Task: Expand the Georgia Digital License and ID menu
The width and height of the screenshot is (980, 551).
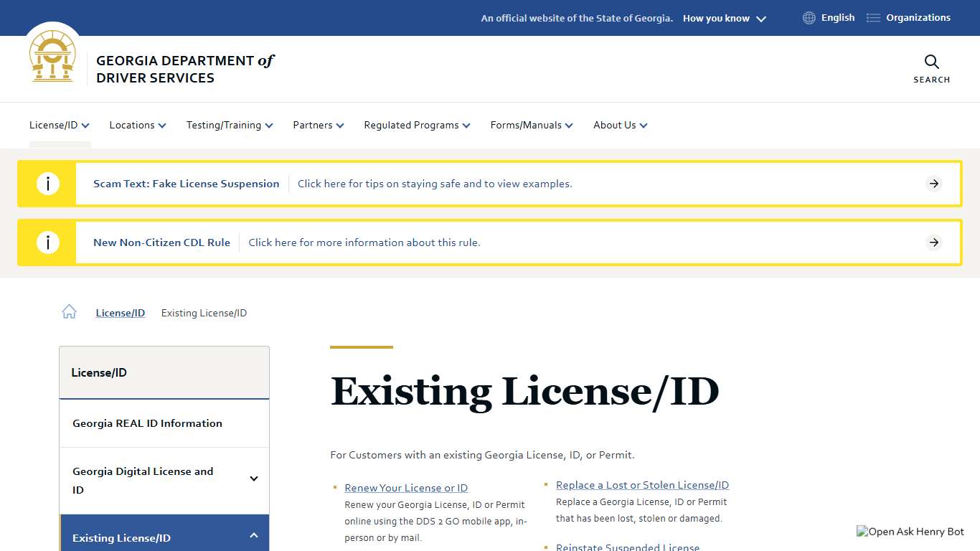Action: tap(253, 478)
